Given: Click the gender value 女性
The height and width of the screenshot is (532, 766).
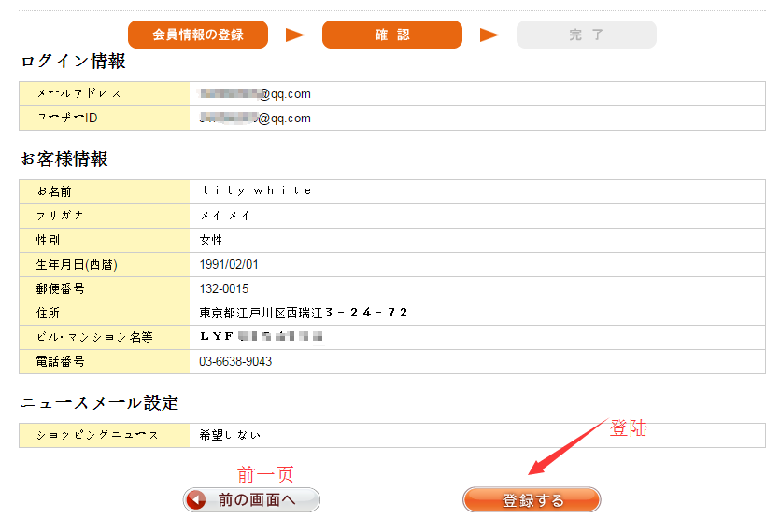Looking at the screenshot, I should [x=211, y=240].
